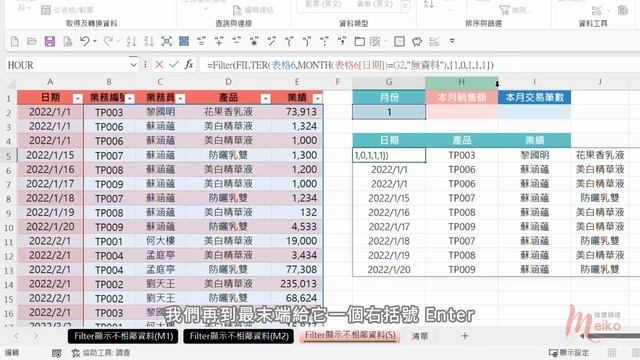The width and height of the screenshot is (640, 360).
Task: Select cell A5 with date 2022/1/15
Action: click(x=50, y=155)
